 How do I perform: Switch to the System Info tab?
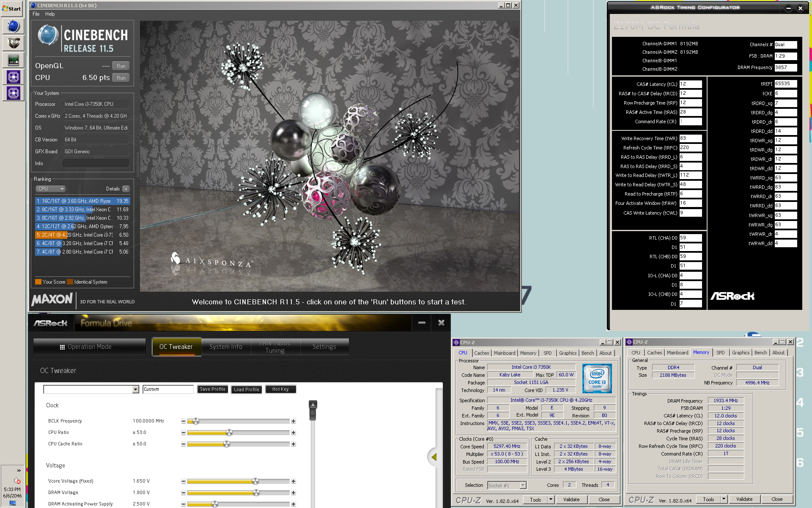click(226, 347)
